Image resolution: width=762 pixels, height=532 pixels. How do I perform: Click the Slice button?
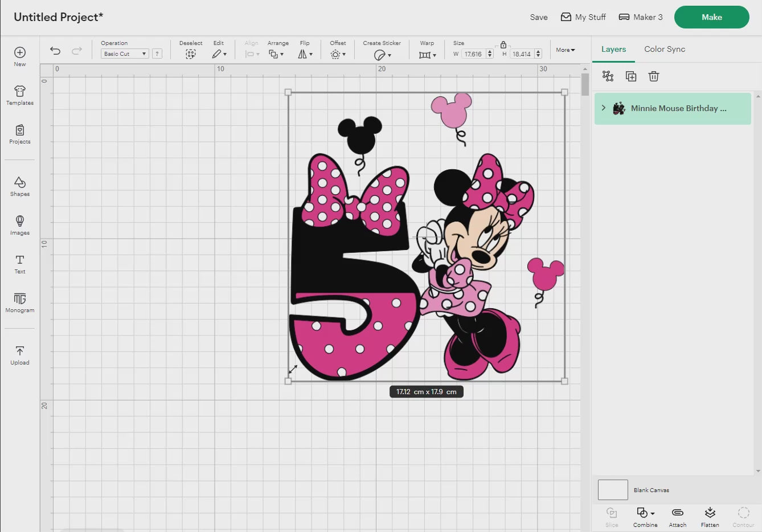(612, 517)
